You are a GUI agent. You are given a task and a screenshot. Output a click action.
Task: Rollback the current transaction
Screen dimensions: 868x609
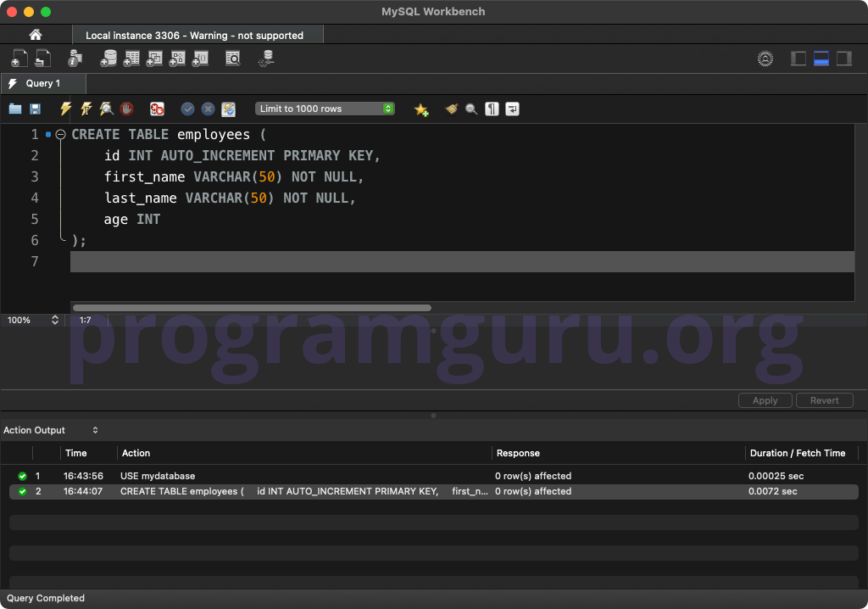pyautogui.click(x=209, y=109)
